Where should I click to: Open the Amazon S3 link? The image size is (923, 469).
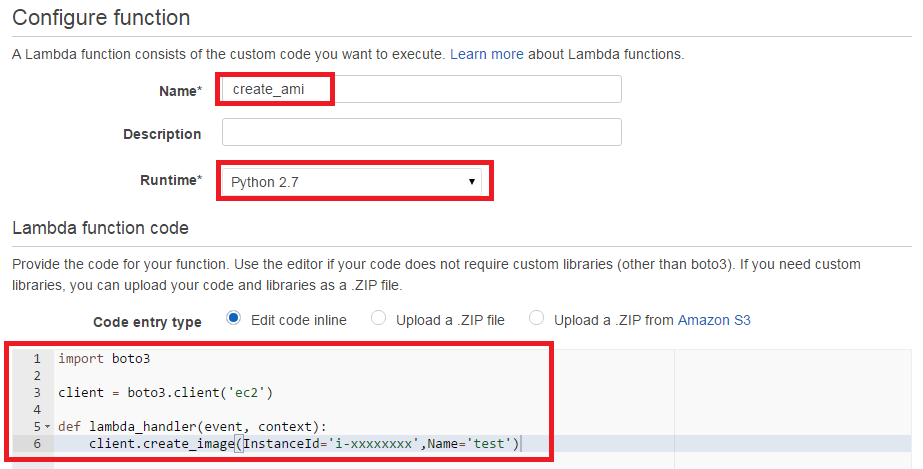click(x=714, y=320)
